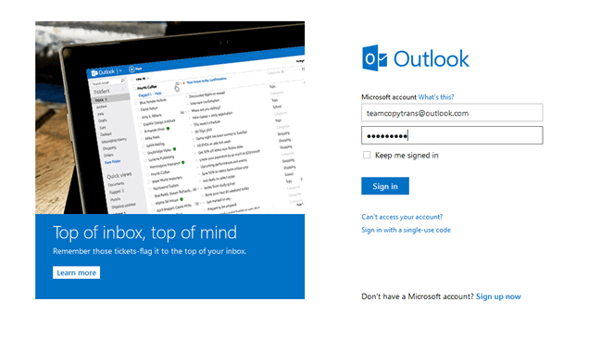Viewport: 601px width, 364px height.
Task: Click the Outlook logo icon
Action: (x=374, y=58)
